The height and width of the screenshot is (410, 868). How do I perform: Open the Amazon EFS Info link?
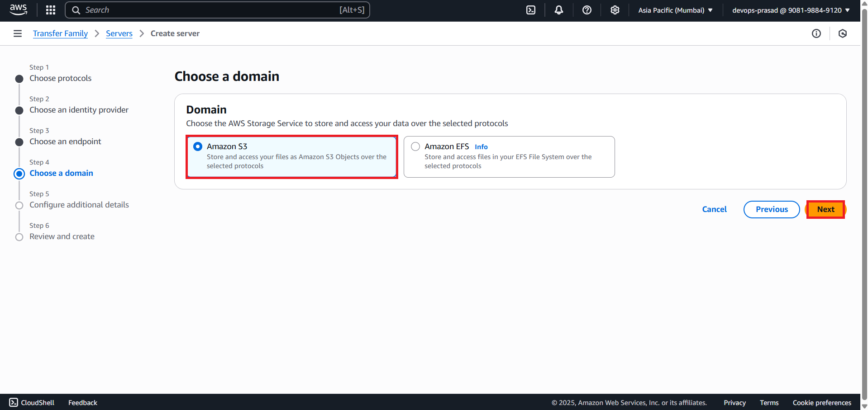pyautogui.click(x=481, y=146)
